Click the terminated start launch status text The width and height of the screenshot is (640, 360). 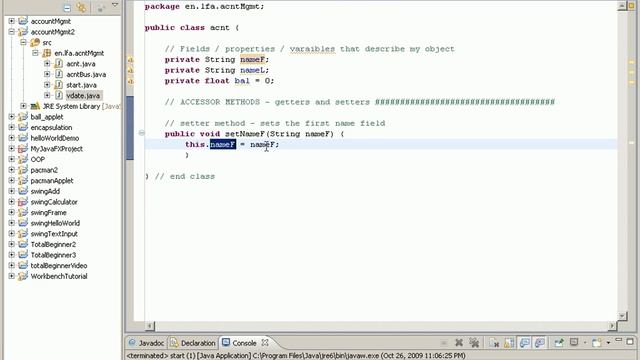[296, 356]
